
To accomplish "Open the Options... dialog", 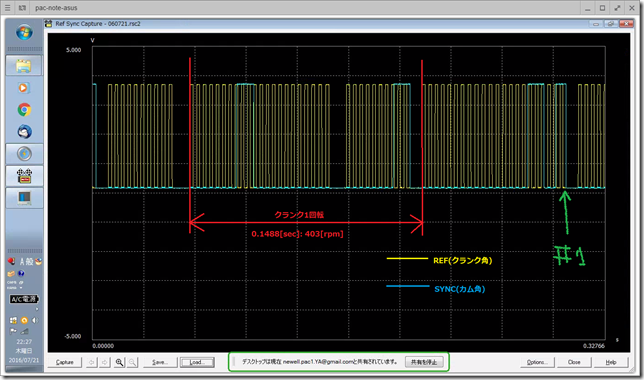I will coord(537,362).
